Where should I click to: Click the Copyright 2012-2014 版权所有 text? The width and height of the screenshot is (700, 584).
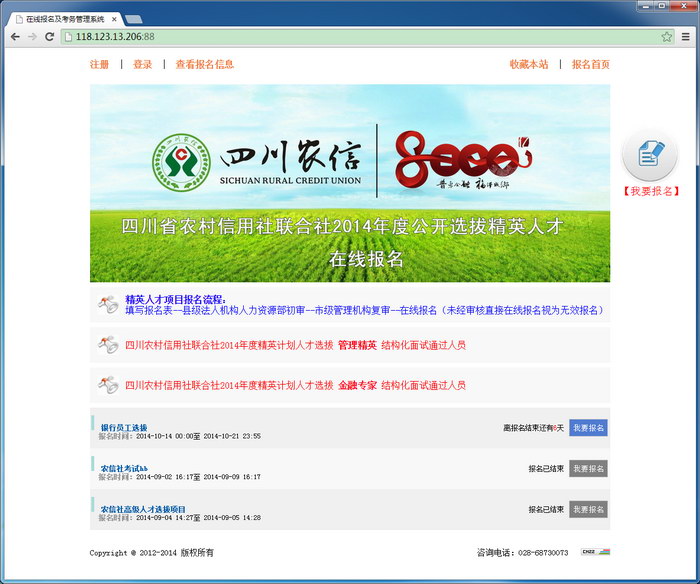point(151,553)
